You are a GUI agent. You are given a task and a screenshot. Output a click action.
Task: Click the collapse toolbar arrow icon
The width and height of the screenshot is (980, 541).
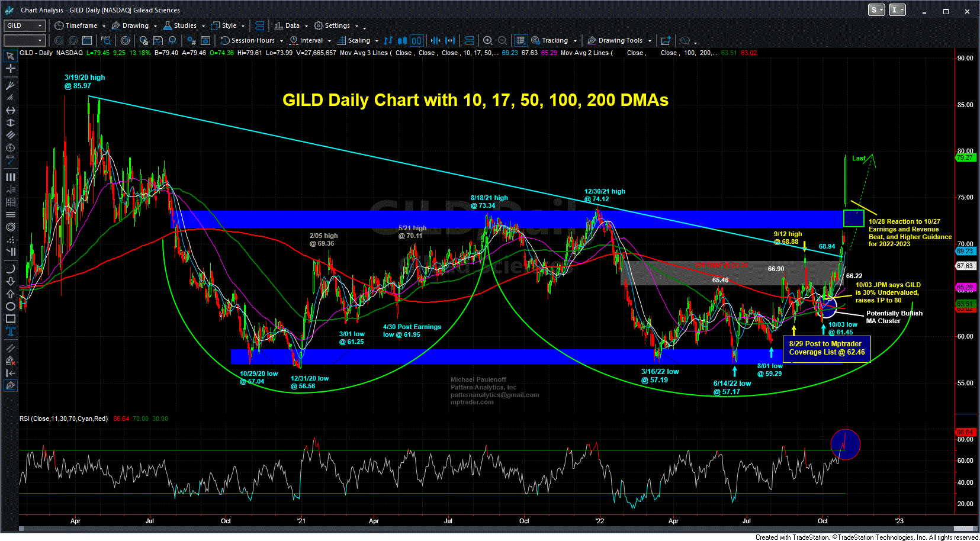coord(10,373)
